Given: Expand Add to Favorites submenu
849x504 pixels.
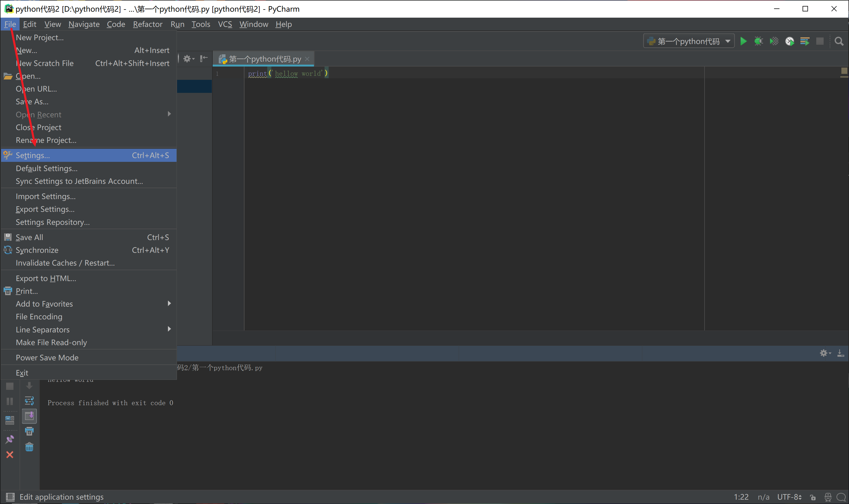Looking at the screenshot, I should [x=89, y=304].
